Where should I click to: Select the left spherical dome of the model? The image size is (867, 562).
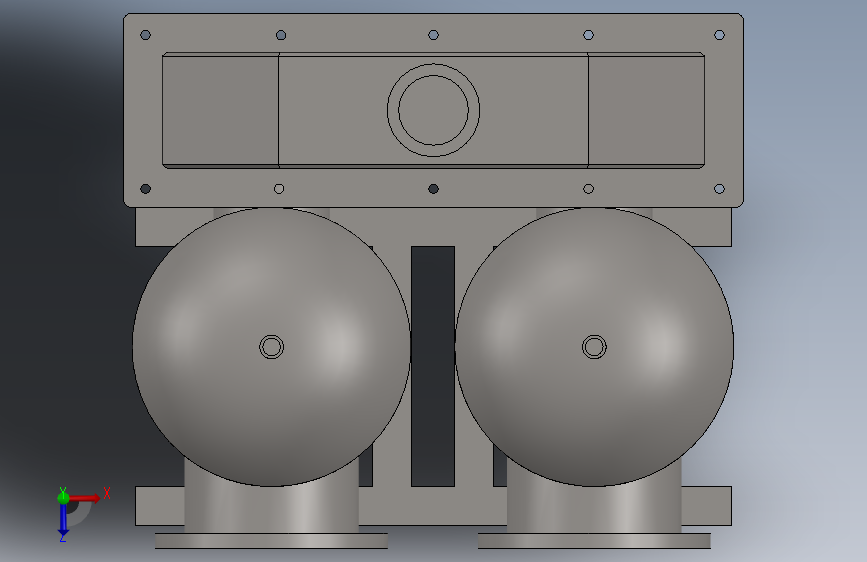point(271,347)
